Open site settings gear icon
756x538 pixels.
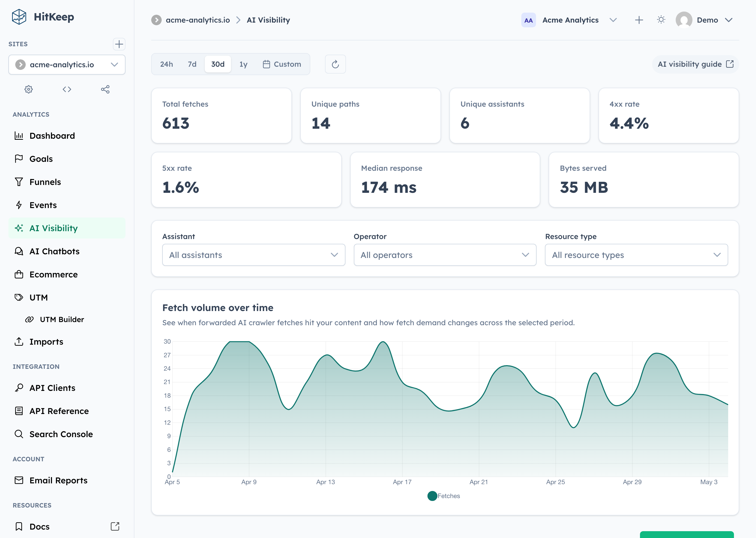click(x=29, y=89)
